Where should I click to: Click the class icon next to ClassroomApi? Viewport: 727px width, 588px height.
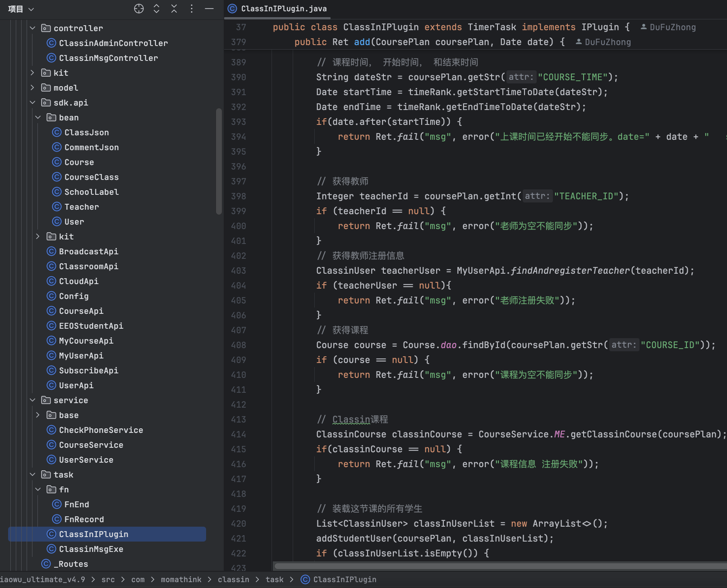point(51,266)
